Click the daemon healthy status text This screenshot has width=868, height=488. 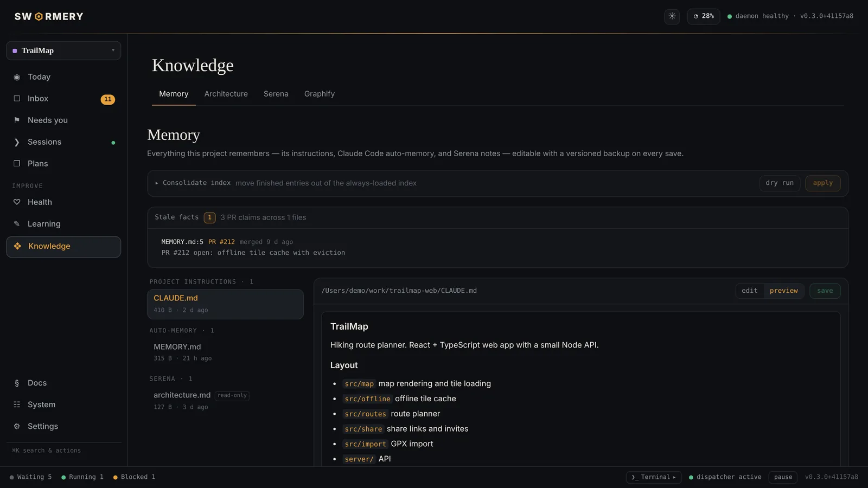tap(762, 16)
